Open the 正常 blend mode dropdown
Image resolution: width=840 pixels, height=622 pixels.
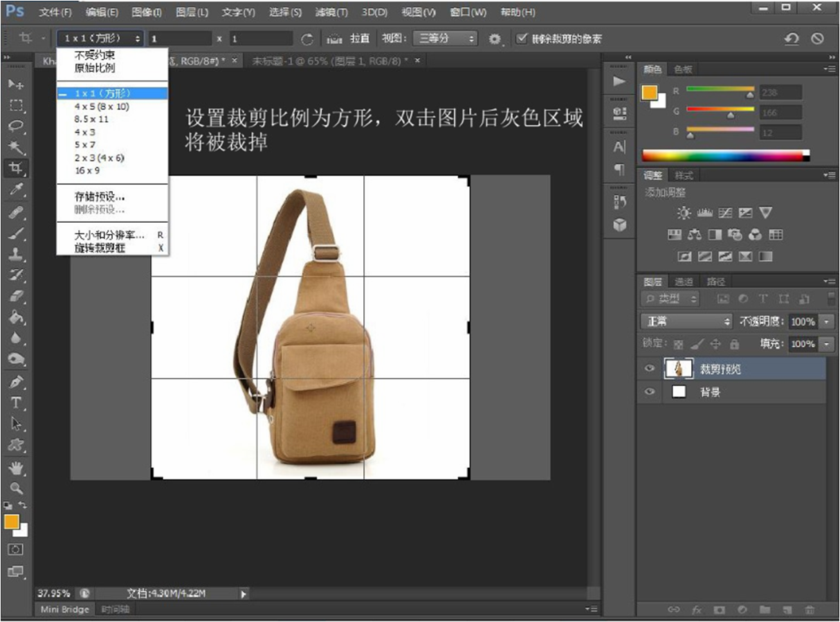[686, 322]
